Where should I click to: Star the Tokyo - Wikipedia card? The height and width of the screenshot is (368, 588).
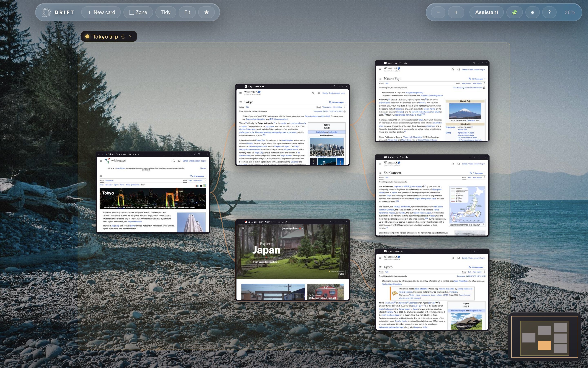pyautogui.click(x=334, y=86)
